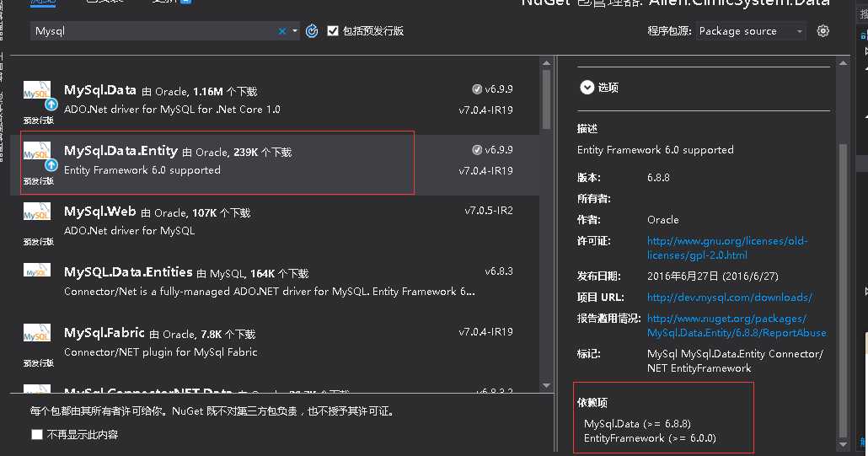The height and width of the screenshot is (456, 868).
Task: Click update arrow on MySql.Data icon
Action: coord(51,104)
